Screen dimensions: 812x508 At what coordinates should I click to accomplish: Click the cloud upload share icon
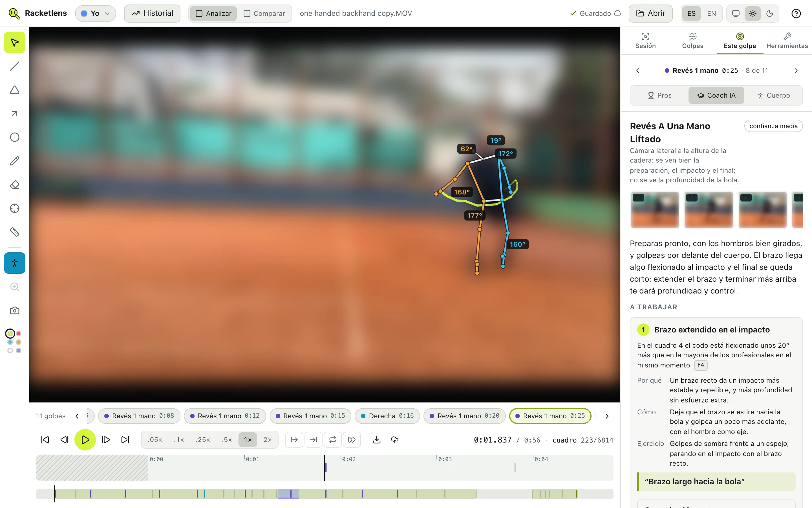pyautogui.click(x=395, y=439)
